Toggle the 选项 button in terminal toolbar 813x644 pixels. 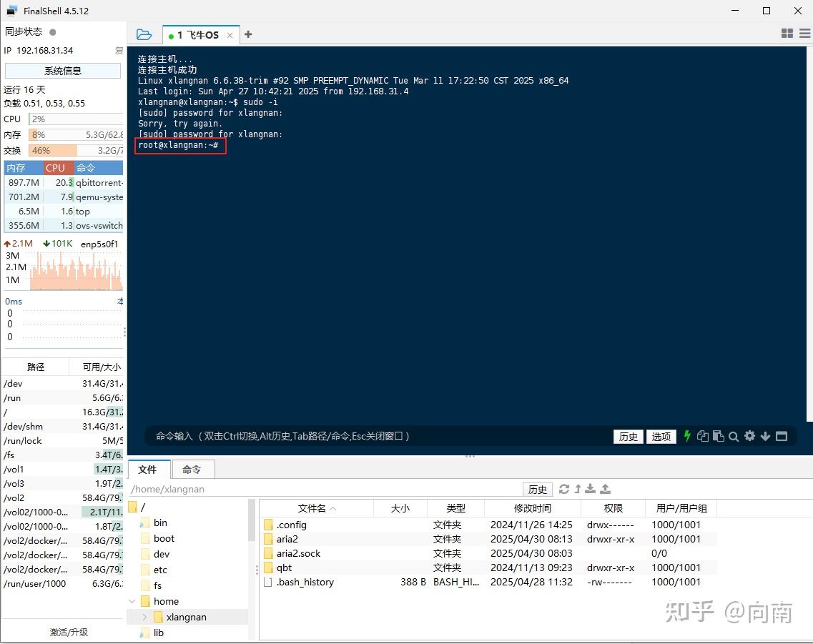pos(661,436)
